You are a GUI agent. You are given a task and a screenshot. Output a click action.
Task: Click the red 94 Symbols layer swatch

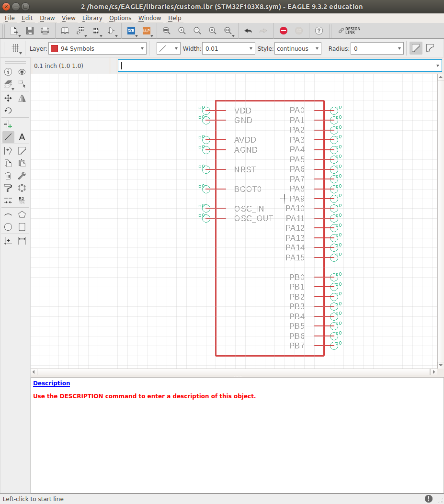55,48
